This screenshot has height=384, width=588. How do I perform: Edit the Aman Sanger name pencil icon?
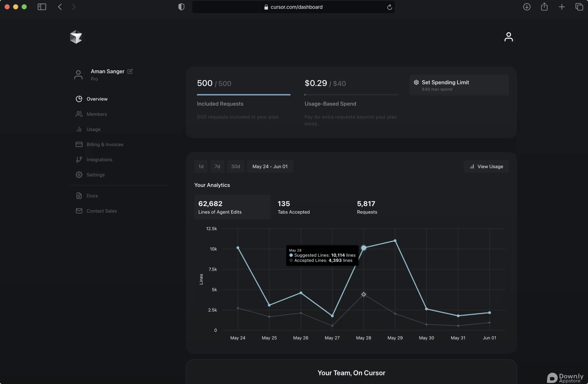pyautogui.click(x=130, y=71)
